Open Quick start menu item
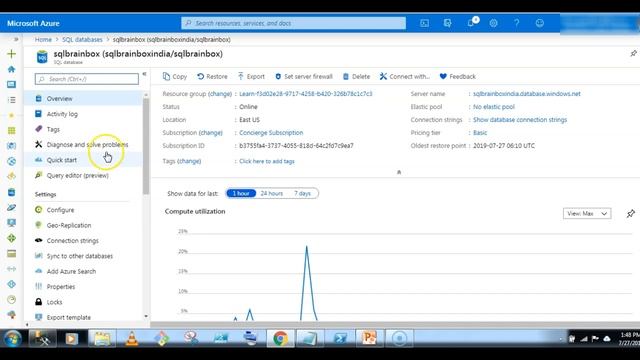The image size is (640, 360). click(x=83, y=160)
